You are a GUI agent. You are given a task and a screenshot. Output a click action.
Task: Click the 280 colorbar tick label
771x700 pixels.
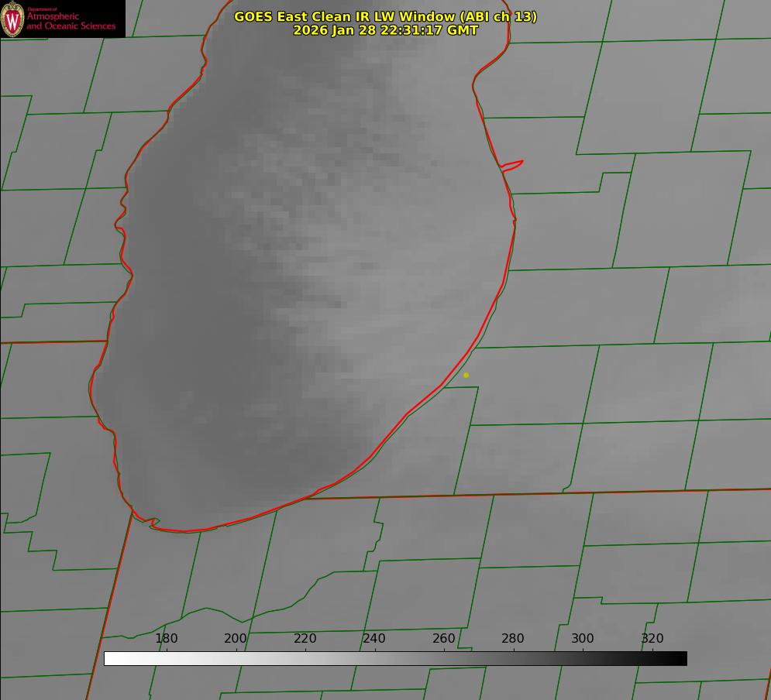point(513,639)
